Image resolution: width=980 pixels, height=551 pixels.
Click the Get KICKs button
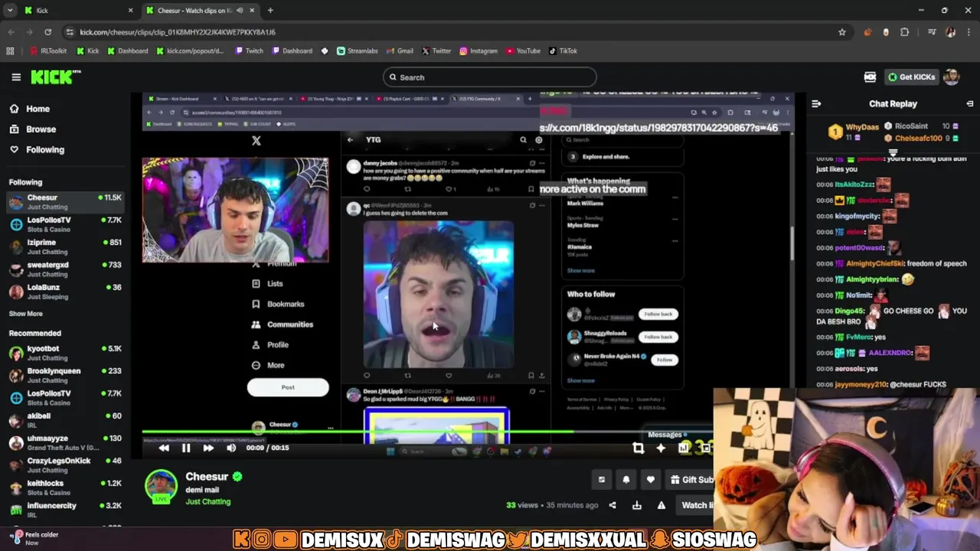pyautogui.click(x=911, y=77)
